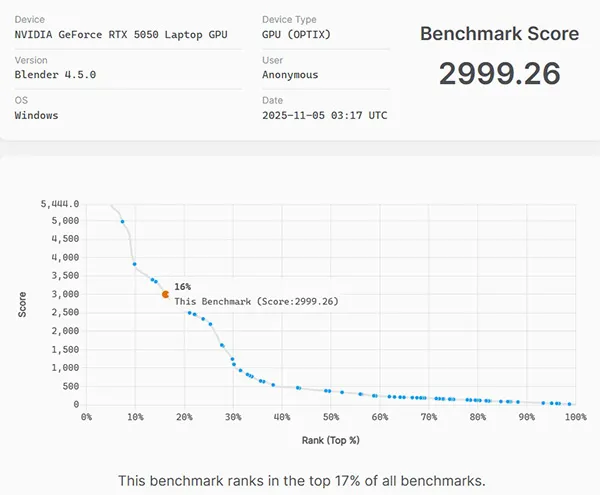
Task: Click the NVIDIA GeForce RTX 5050 Laptop GPU text
Action: click(x=121, y=35)
